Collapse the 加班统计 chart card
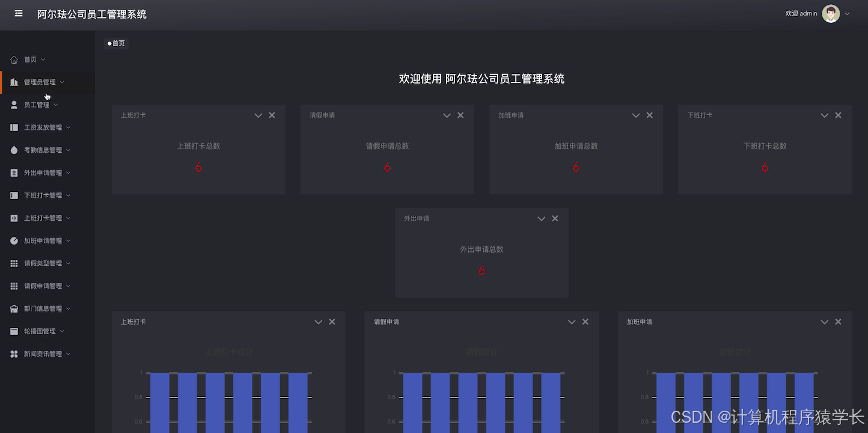This screenshot has height=433, width=868. pos(824,321)
